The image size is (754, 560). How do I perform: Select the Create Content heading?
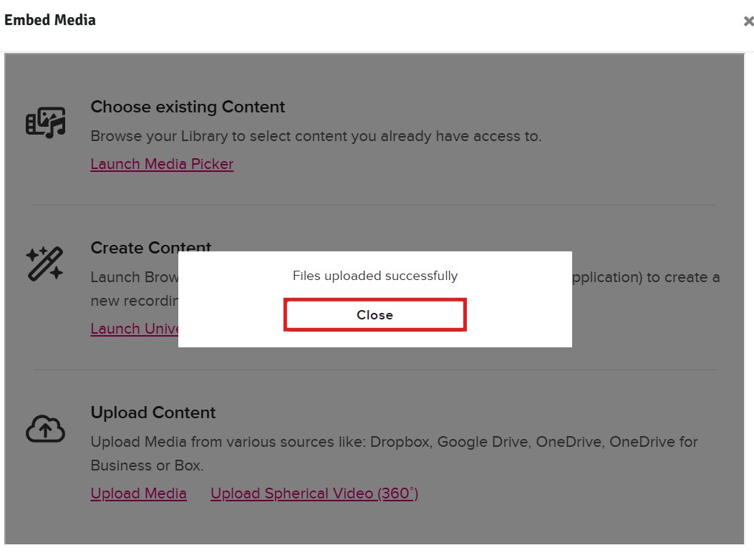pos(150,247)
